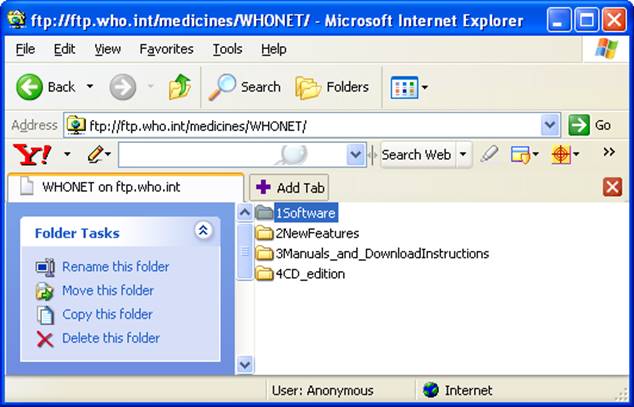
Task: Click the task pane scroll down arrow
Action: (x=245, y=365)
